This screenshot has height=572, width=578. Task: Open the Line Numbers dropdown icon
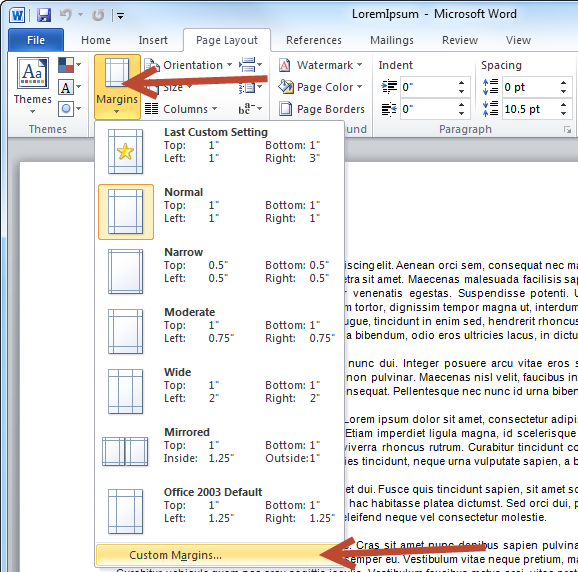point(250,87)
